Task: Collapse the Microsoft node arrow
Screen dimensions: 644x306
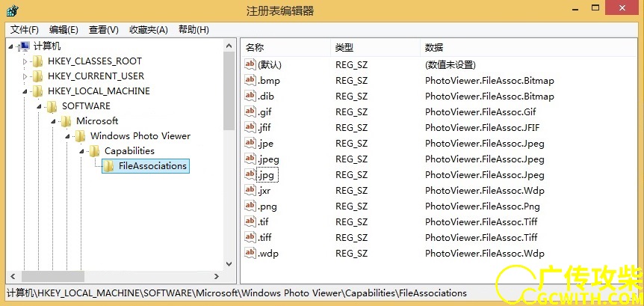Action: (53, 121)
